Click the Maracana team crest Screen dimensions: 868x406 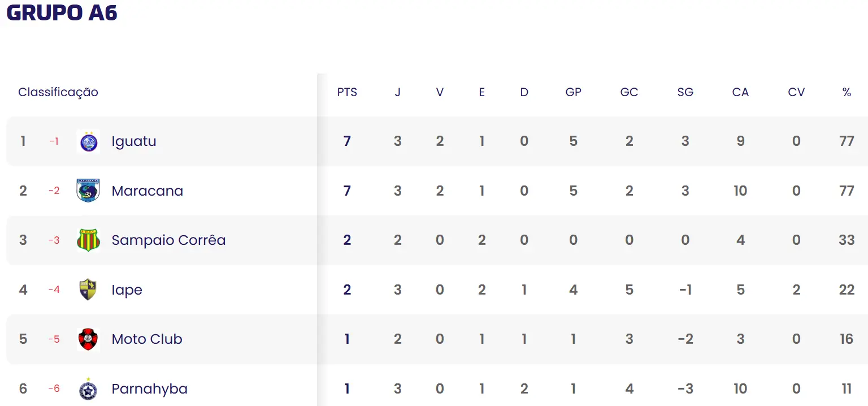tap(88, 191)
